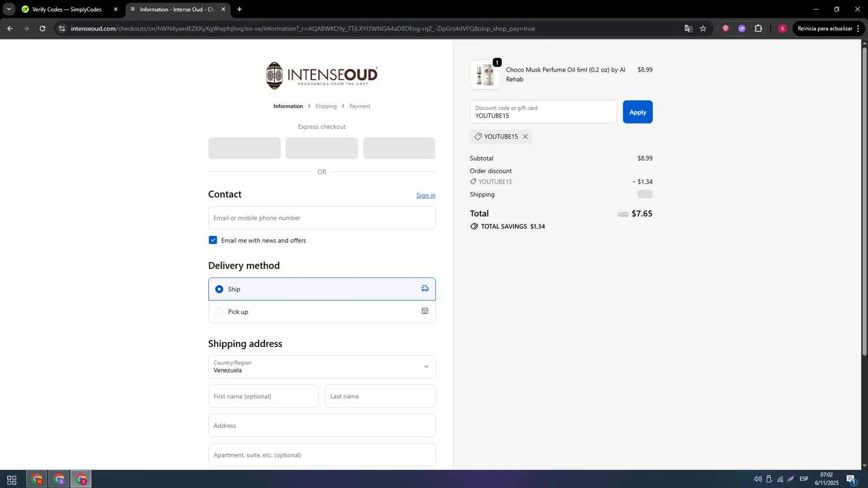Open the red shield extension icon
The width and height of the screenshot is (868, 488).
click(726, 28)
